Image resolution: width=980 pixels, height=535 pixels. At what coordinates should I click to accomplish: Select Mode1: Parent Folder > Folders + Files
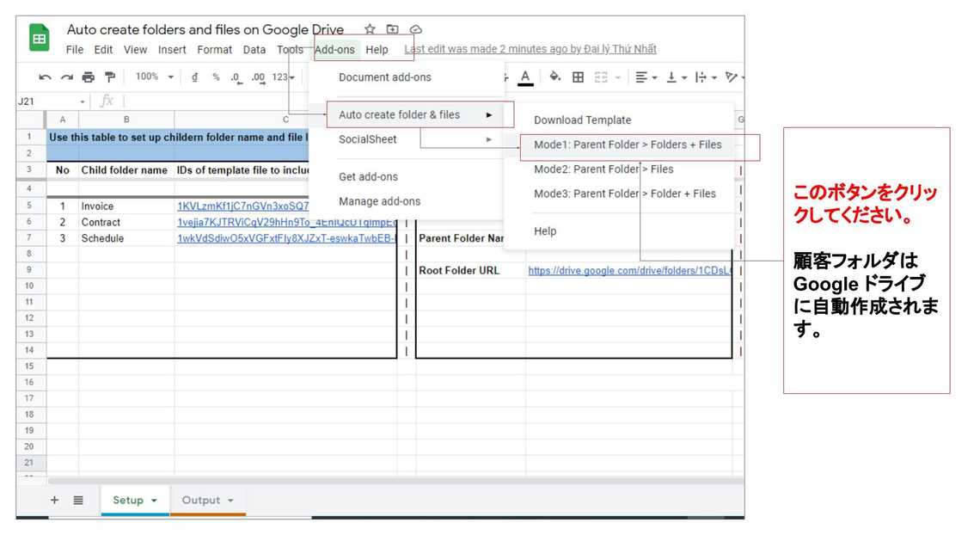(628, 145)
